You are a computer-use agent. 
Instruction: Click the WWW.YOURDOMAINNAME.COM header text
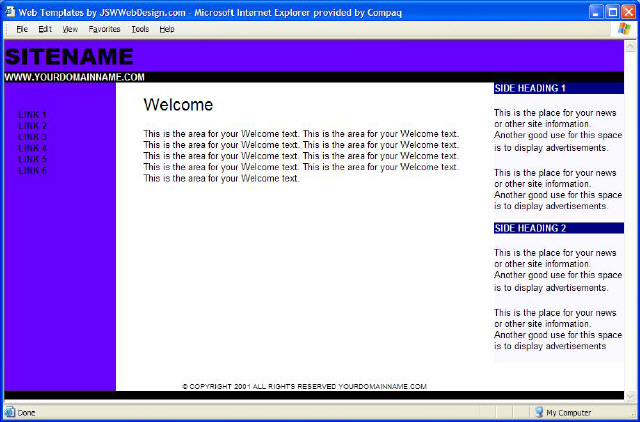tap(75, 77)
